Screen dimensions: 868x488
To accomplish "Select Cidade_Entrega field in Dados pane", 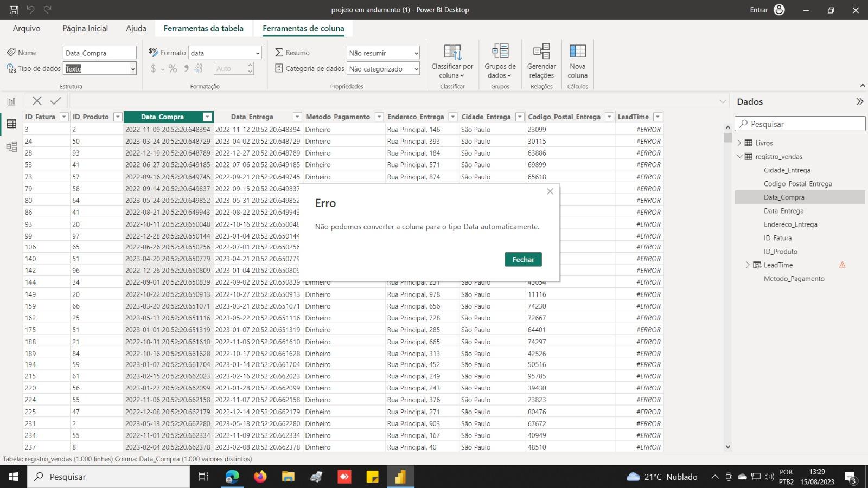I will tap(787, 170).
